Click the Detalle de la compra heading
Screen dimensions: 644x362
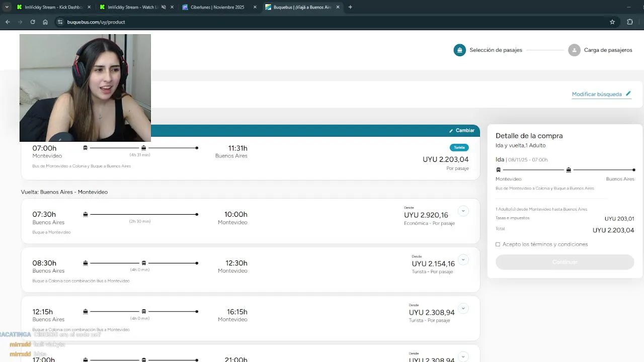click(x=529, y=136)
